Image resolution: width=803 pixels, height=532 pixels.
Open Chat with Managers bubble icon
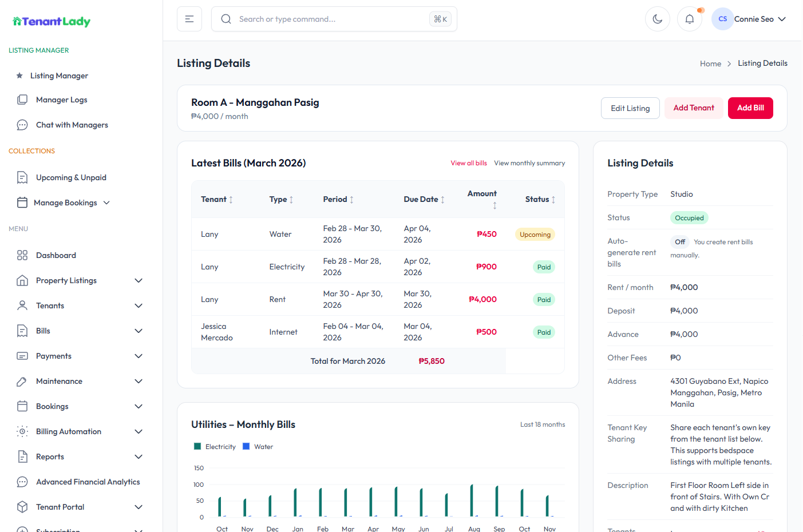point(22,125)
